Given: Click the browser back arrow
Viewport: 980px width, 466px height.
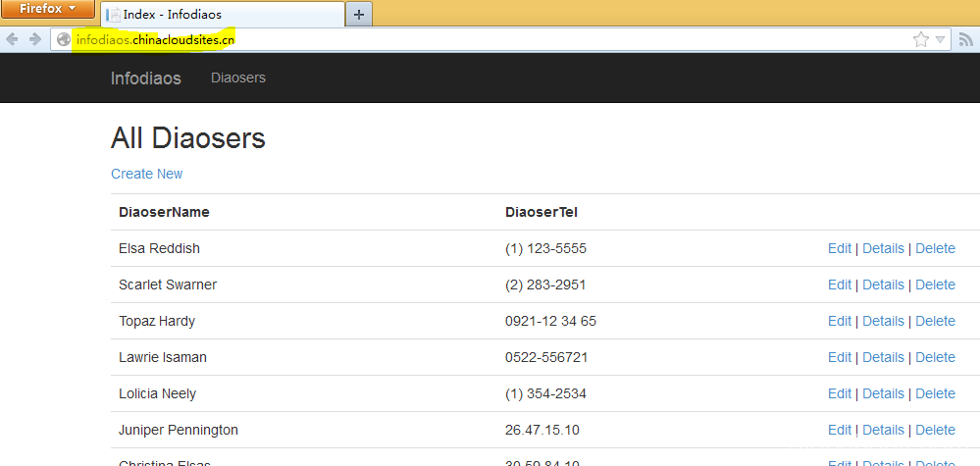Looking at the screenshot, I should pyautogui.click(x=13, y=39).
